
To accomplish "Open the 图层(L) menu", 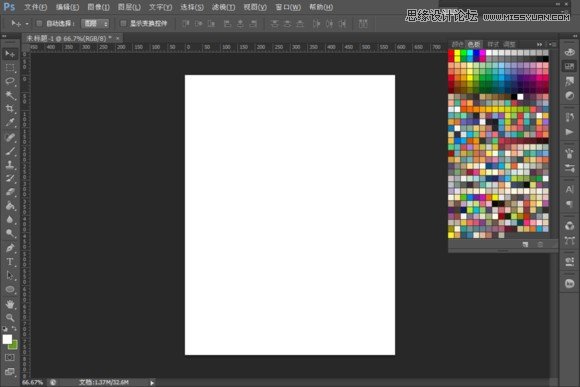I will pos(129,7).
